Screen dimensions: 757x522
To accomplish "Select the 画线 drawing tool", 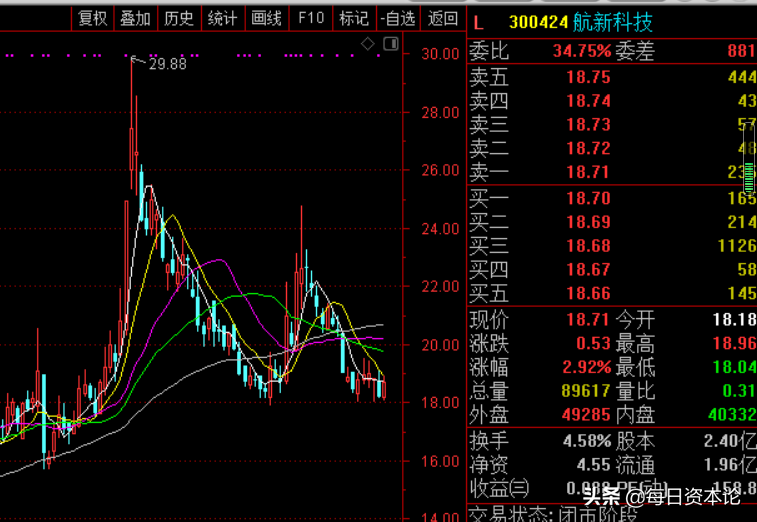I will 266,19.
